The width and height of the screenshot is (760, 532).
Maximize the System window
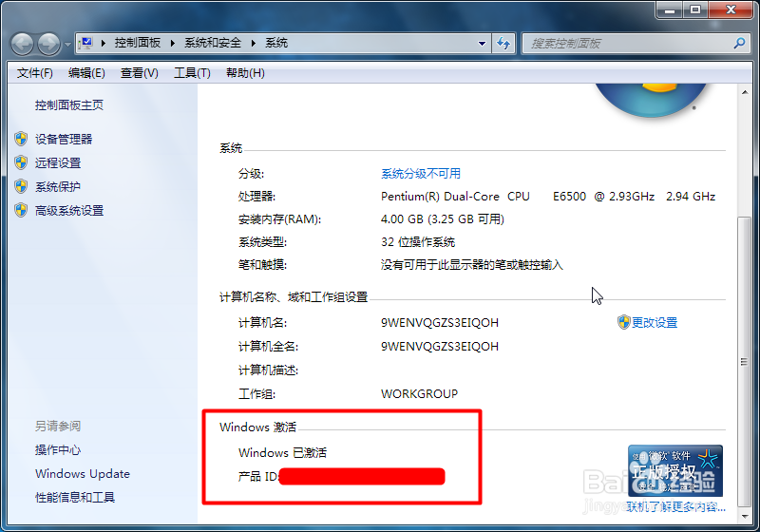(x=695, y=9)
